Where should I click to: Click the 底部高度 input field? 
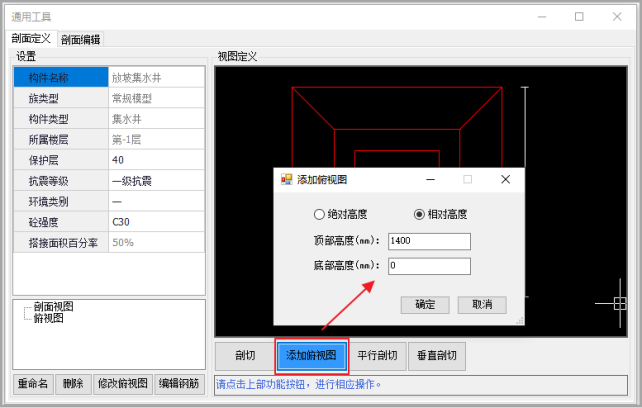tap(429, 266)
